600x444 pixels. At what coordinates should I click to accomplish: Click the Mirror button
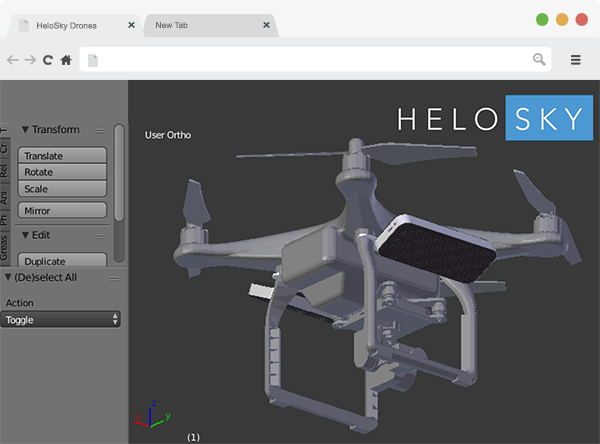pos(62,211)
